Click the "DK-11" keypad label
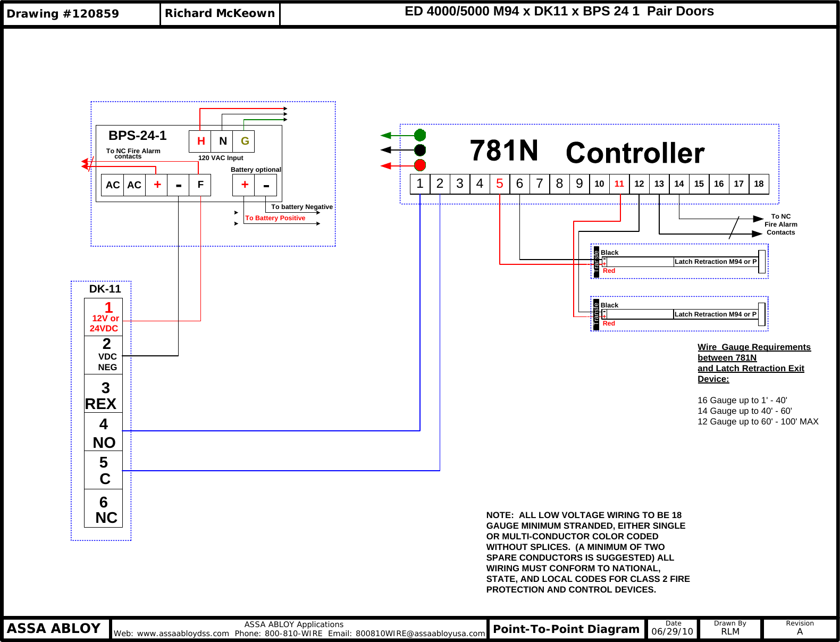 (105, 289)
